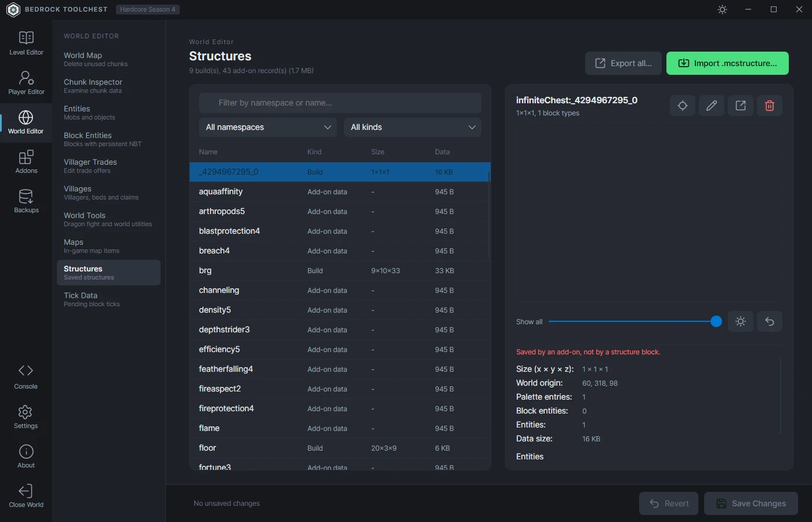The image size is (812, 522).
Task: Open the Addons section
Action: tap(26, 162)
